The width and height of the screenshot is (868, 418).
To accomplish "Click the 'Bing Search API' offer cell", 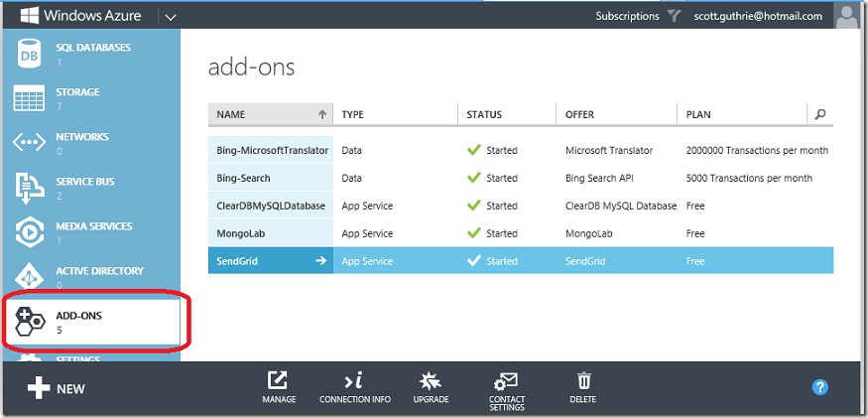I will tap(600, 178).
